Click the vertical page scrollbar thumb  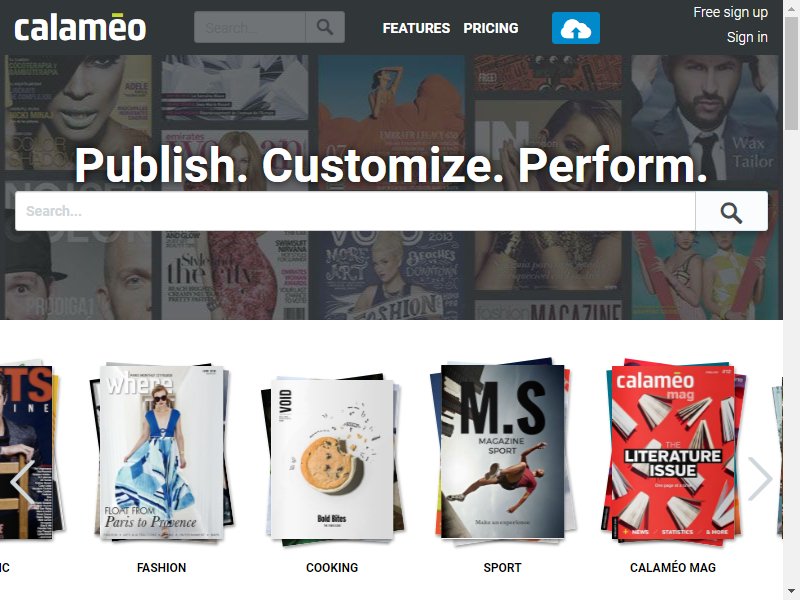[x=791, y=71]
